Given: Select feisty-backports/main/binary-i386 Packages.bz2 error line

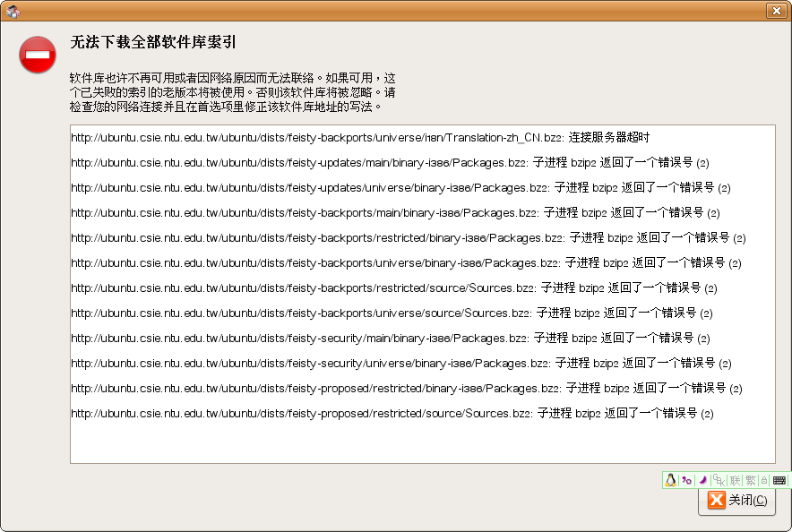Looking at the screenshot, I should tap(395, 212).
